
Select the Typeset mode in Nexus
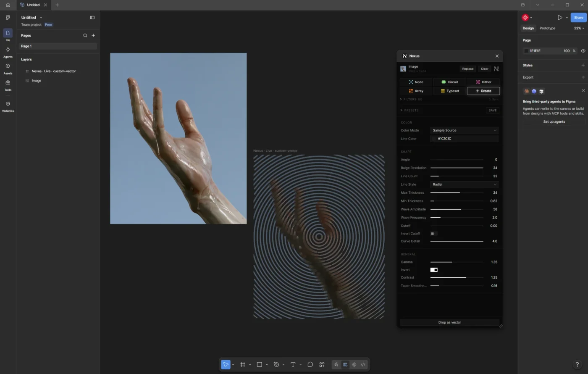[x=449, y=91]
